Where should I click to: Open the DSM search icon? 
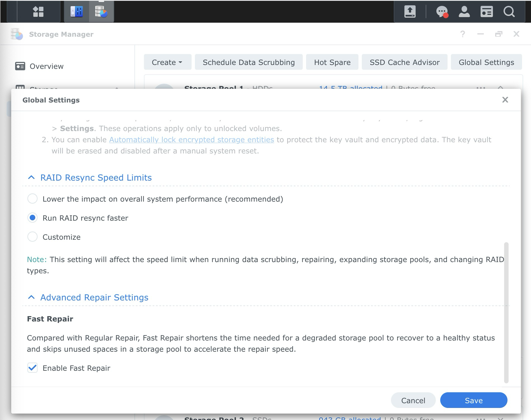[x=509, y=12]
